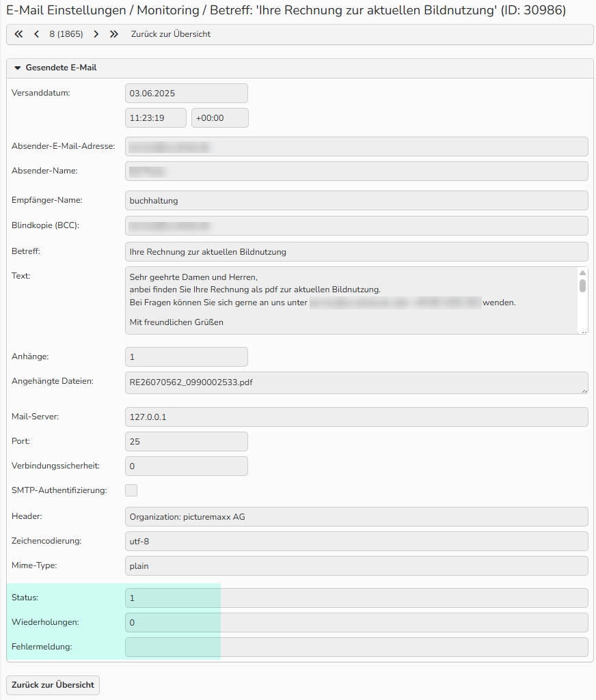Click the 'Versanddatum:' label
The height and width of the screenshot is (700, 596).
(x=40, y=93)
